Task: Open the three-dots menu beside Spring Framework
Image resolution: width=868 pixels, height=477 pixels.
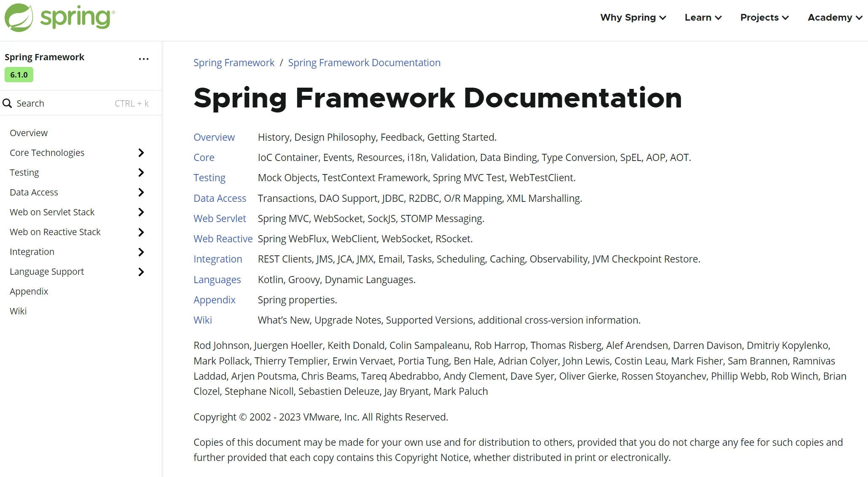Action: tap(144, 59)
